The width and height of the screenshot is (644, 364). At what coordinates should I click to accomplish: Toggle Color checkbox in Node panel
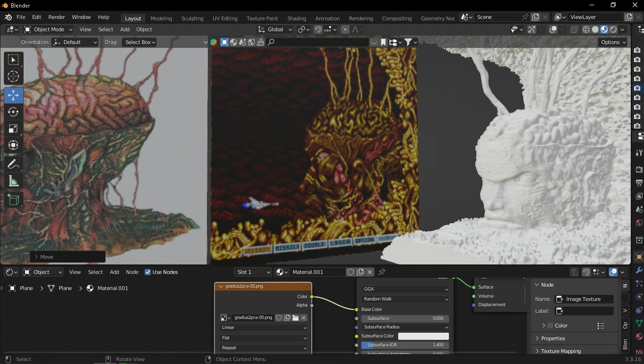tap(550, 326)
